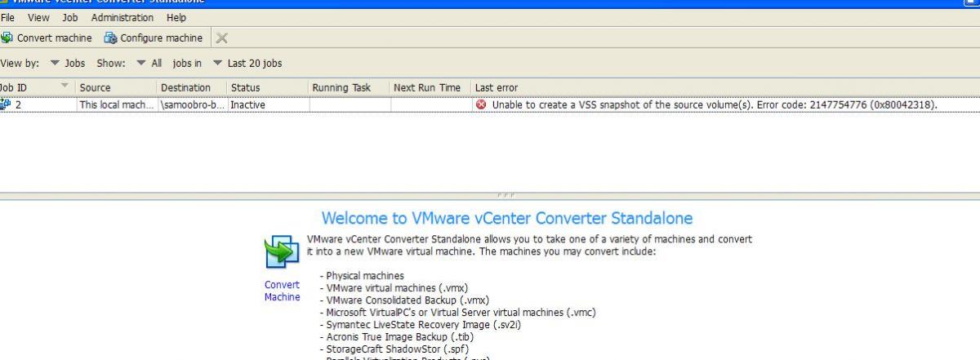Sort by Job ID column header
The image size is (980, 360).
pos(37,87)
